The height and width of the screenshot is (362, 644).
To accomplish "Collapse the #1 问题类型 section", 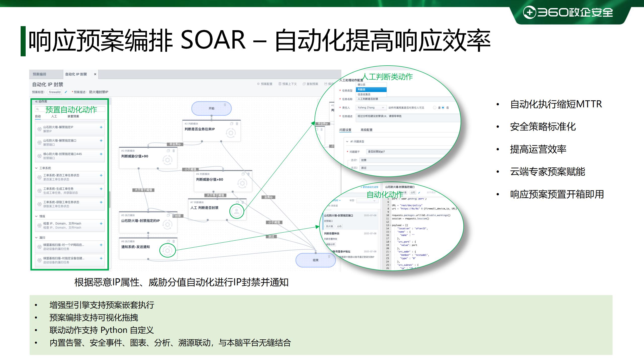I will point(347,142).
